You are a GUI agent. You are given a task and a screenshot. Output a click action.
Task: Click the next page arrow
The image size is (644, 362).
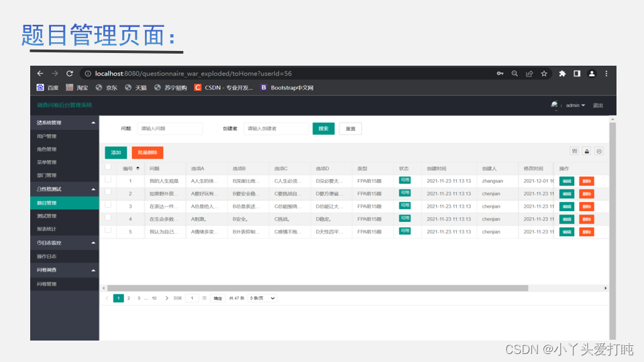[167, 298]
